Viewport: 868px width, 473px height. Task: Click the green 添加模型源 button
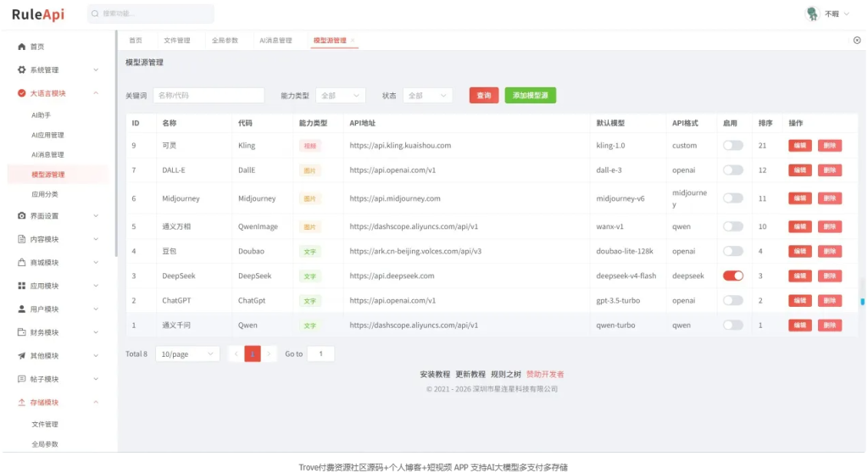point(531,95)
